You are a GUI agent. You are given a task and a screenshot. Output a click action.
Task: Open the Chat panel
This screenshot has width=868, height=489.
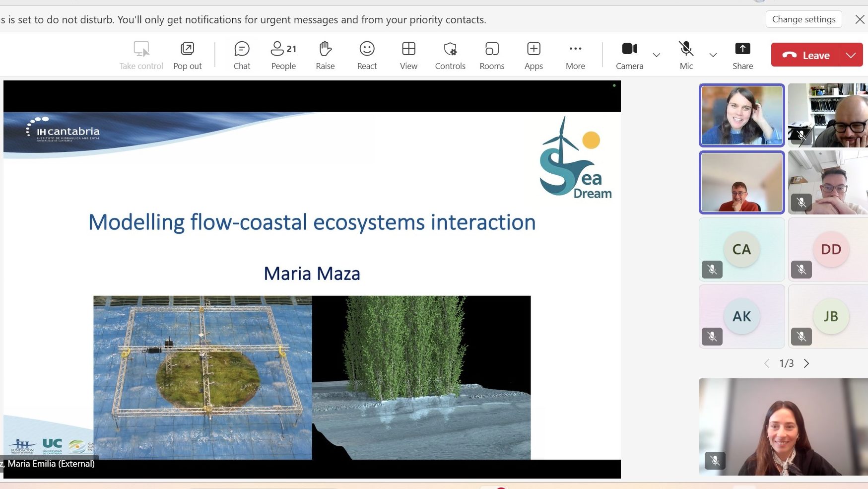(x=242, y=55)
